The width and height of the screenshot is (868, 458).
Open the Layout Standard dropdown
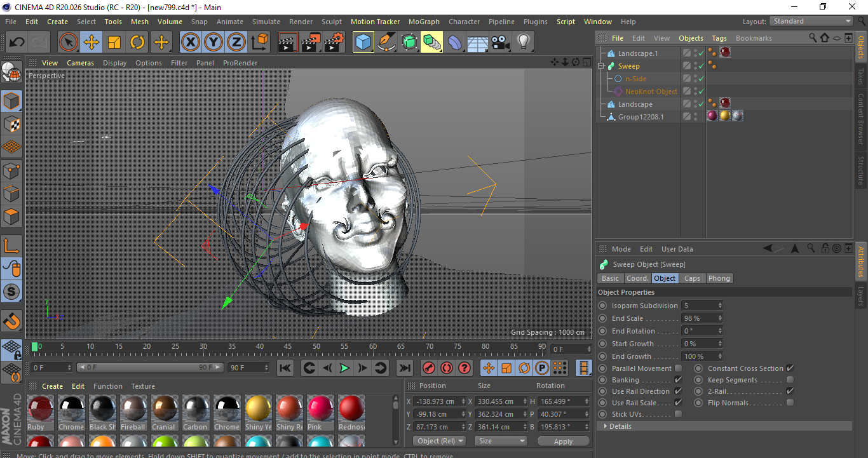coord(811,21)
